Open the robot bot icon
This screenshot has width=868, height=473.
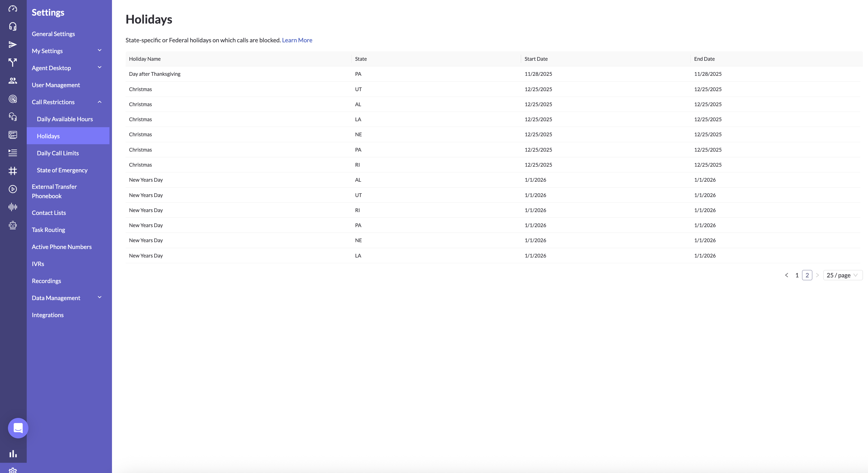click(x=13, y=225)
